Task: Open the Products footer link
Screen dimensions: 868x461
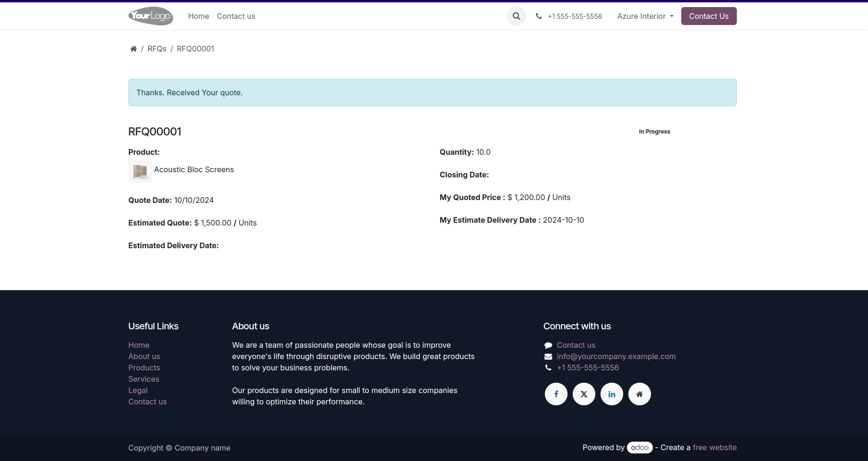Action: (x=144, y=368)
